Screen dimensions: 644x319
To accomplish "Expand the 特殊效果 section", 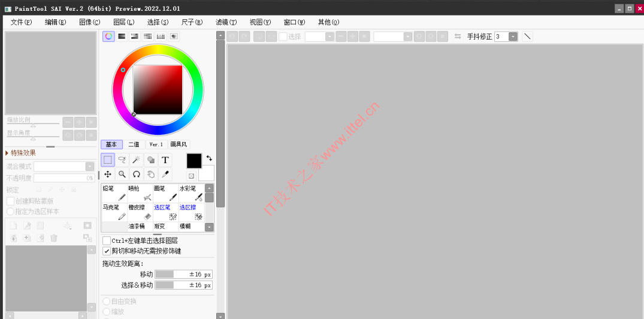I will (x=20, y=153).
